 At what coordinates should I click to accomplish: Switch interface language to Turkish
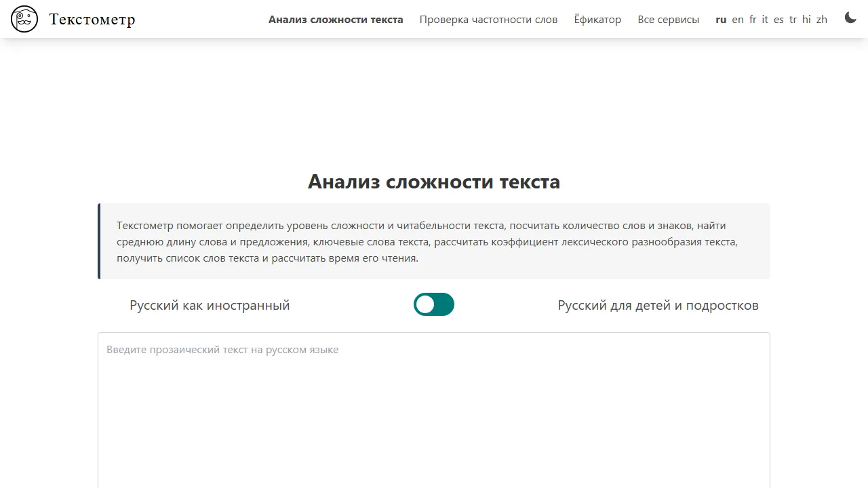tap(792, 20)
